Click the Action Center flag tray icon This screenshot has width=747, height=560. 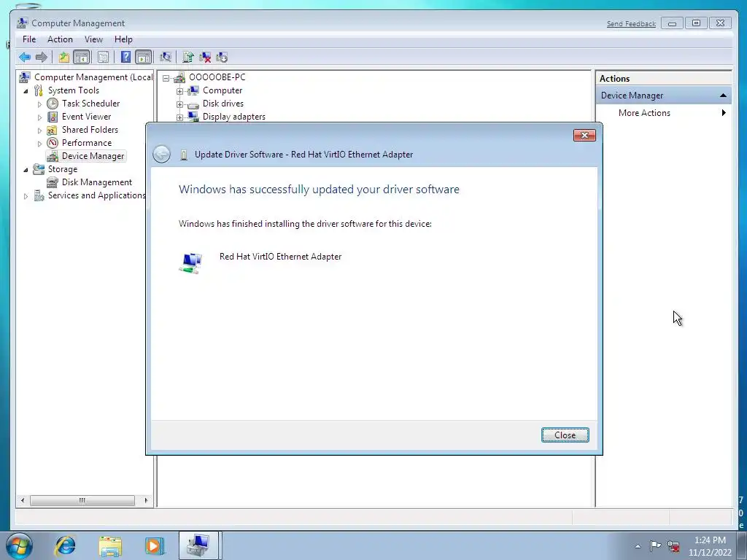[656, 545]
